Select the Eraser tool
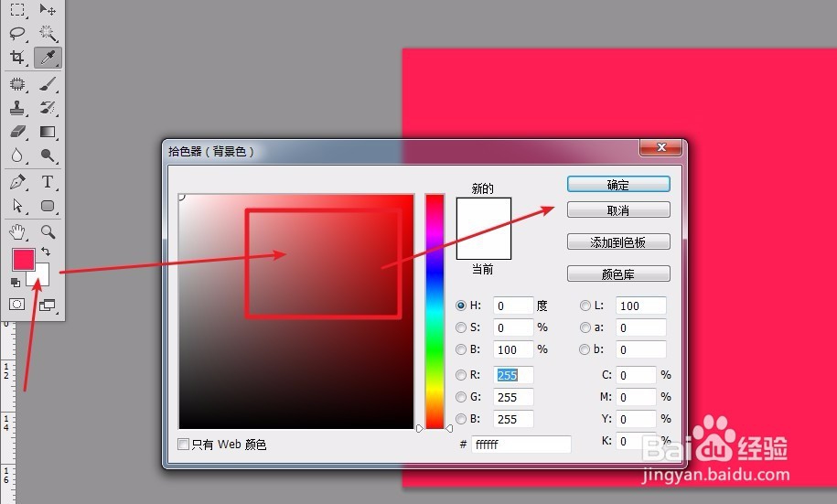837x504 pixels. [17, 132]
